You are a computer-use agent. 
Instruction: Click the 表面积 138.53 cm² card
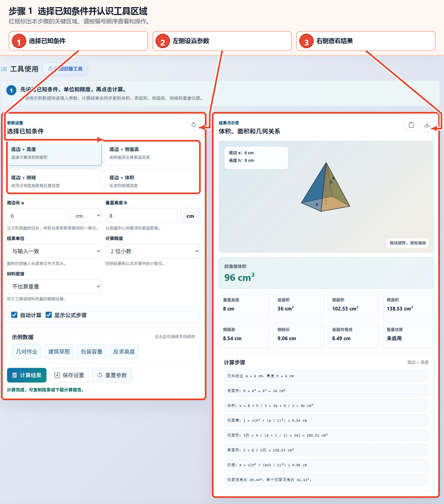(408, 305)
